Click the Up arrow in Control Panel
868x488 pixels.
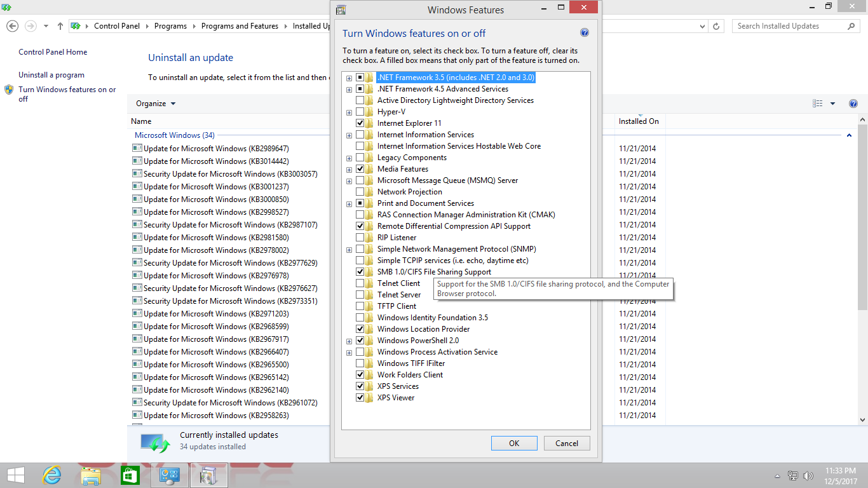tap(60, 26)
